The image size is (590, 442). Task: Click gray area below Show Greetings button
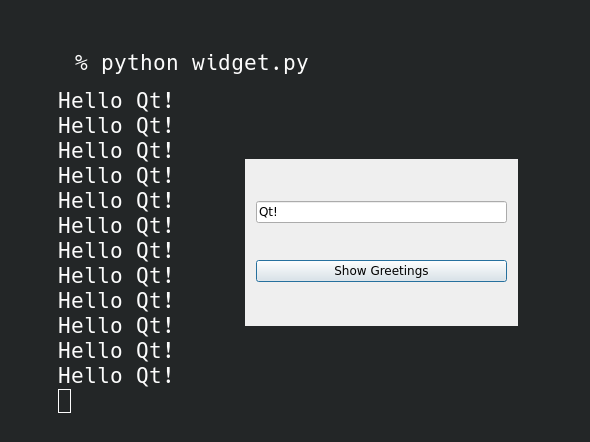[x=381, y=304]
